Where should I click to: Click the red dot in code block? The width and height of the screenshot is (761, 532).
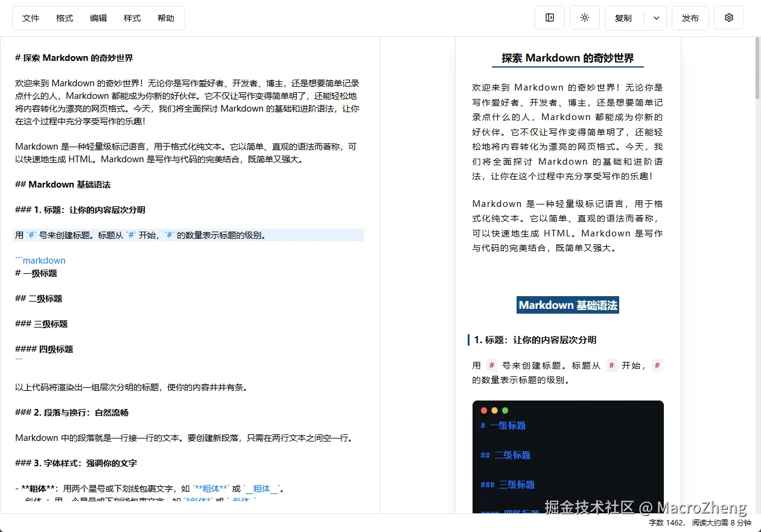(x=484, y=411)
